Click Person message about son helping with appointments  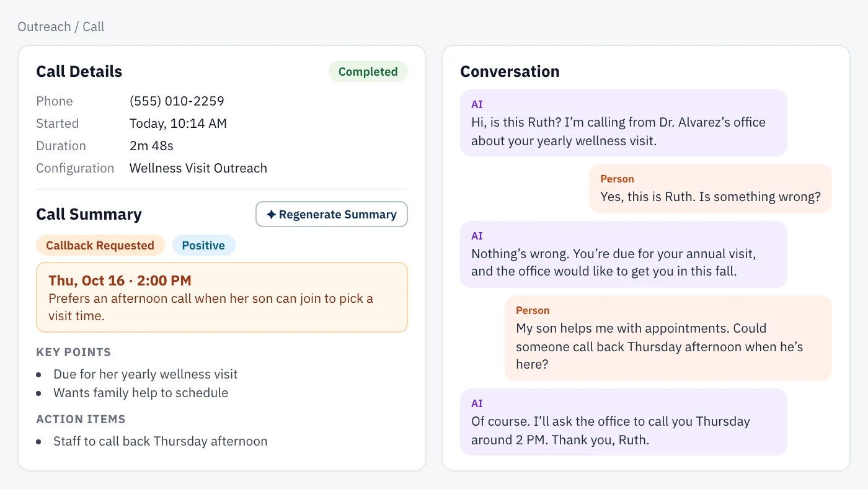(668, 338)
